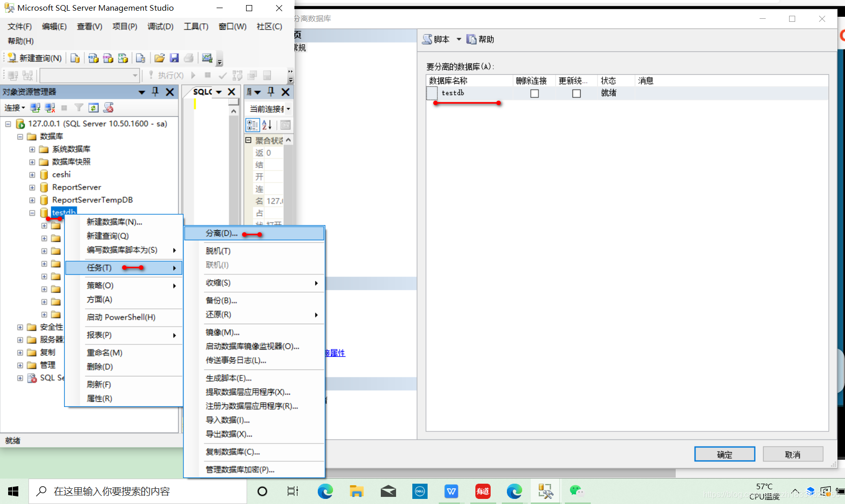Expand the ReportServerTempDB database node
This screenshot has height=504, width=845.
(x=32, y=200)
